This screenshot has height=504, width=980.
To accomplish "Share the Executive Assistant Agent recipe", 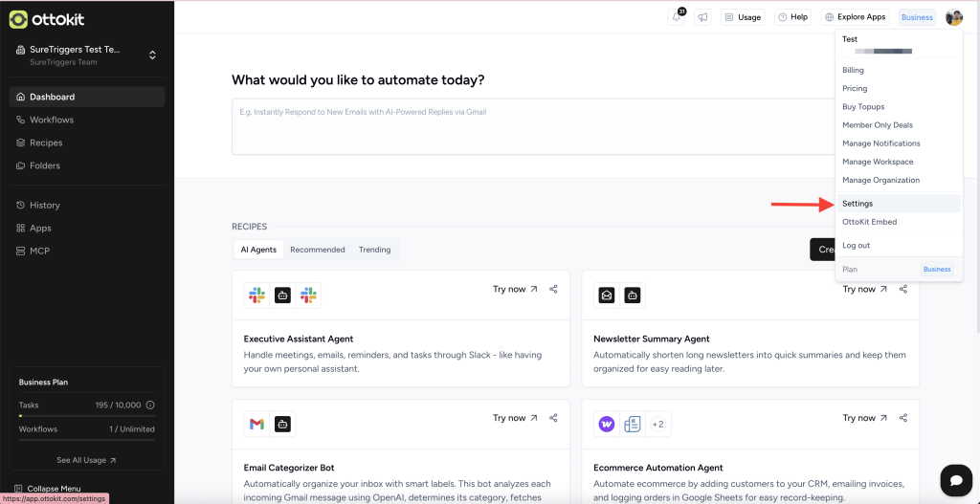I will pos(553,289).
